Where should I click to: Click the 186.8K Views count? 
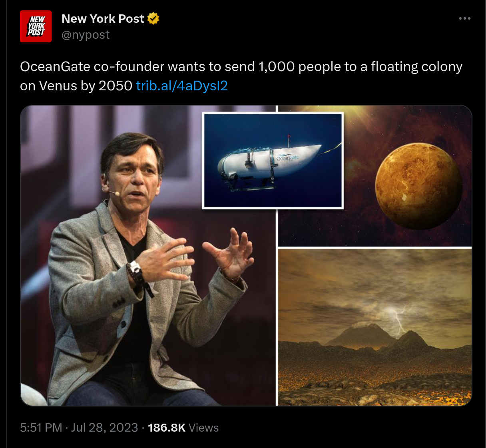click(x=183, y=428)
